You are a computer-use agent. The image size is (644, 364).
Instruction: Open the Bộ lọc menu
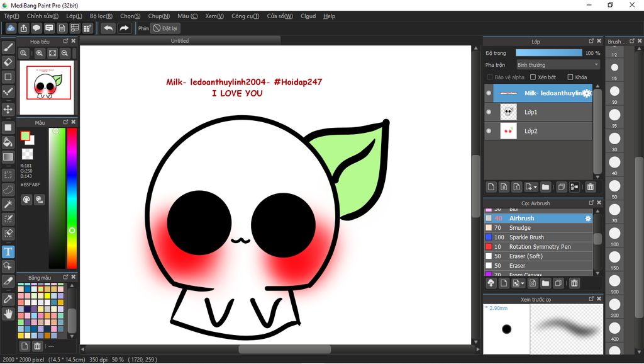(x=101, y=16)
